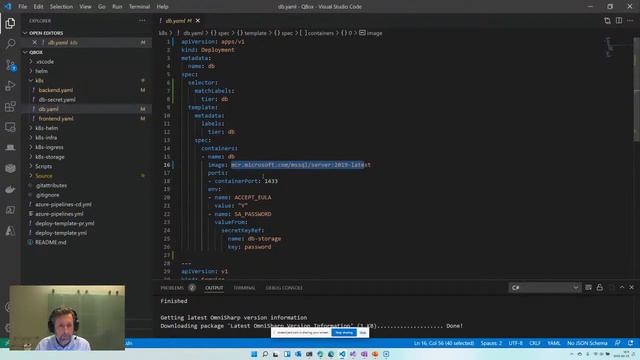This screenshot has height=360, width=640.
Task: Open the editor more actions ellipsis
Action: click(630, 20)
